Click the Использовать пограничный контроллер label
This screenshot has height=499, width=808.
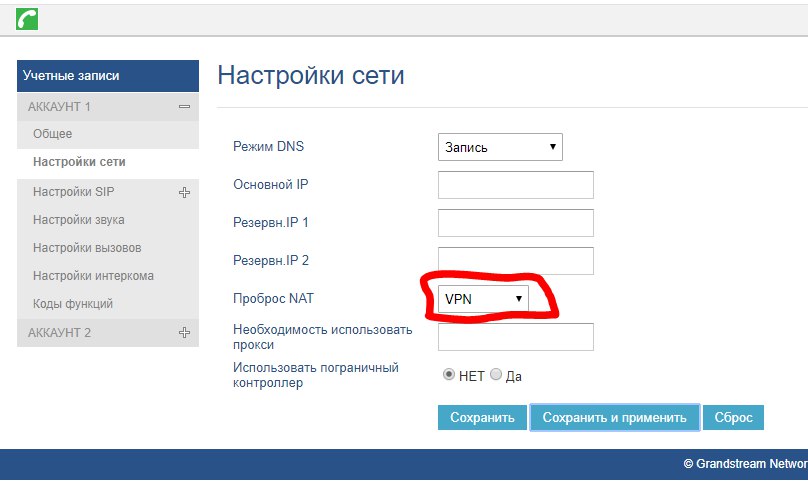click(315, 375)
